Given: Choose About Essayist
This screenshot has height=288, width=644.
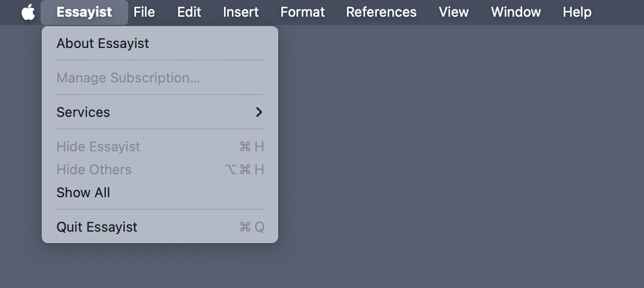Looking at the screenshot, I should point(103,43).
